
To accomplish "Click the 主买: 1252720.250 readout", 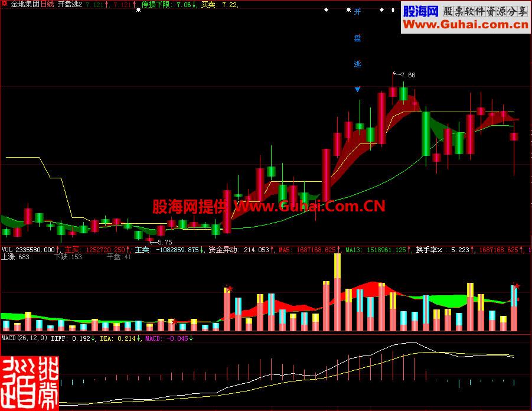I will click(x=94, y=250).
